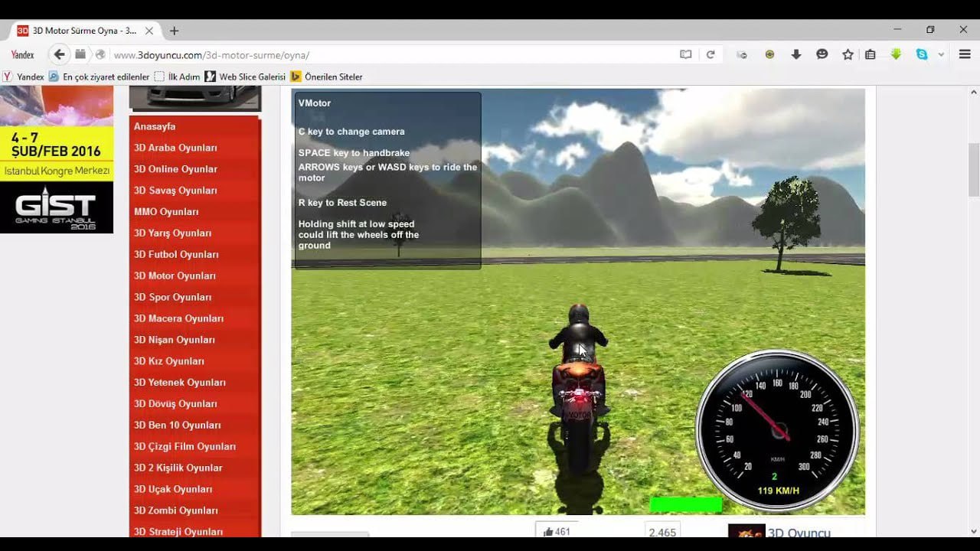Click the green download arrow extension icon
Image resolution: width=980 pixels, height=551 pixels.
coord(897,54)
